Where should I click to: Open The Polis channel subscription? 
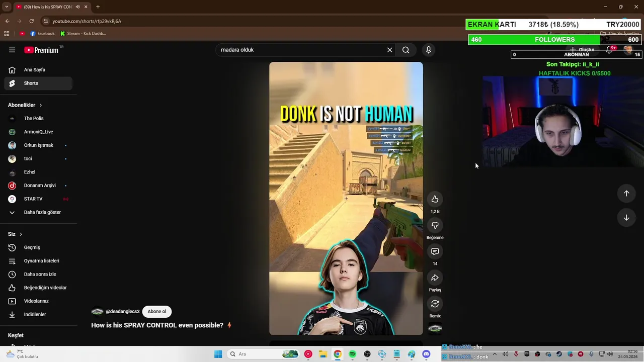(38, 118)
